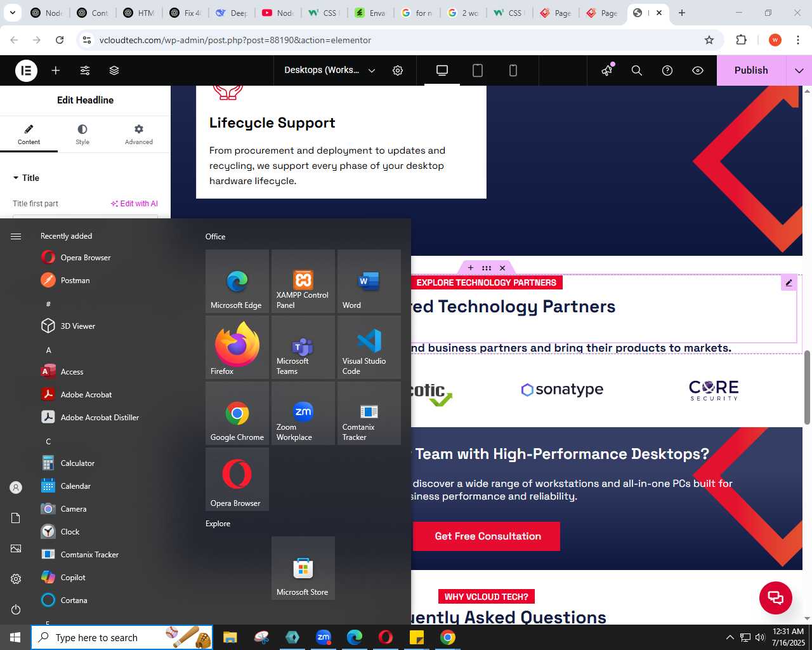
Task: Open the Structure layers icon
Action: 114,70
